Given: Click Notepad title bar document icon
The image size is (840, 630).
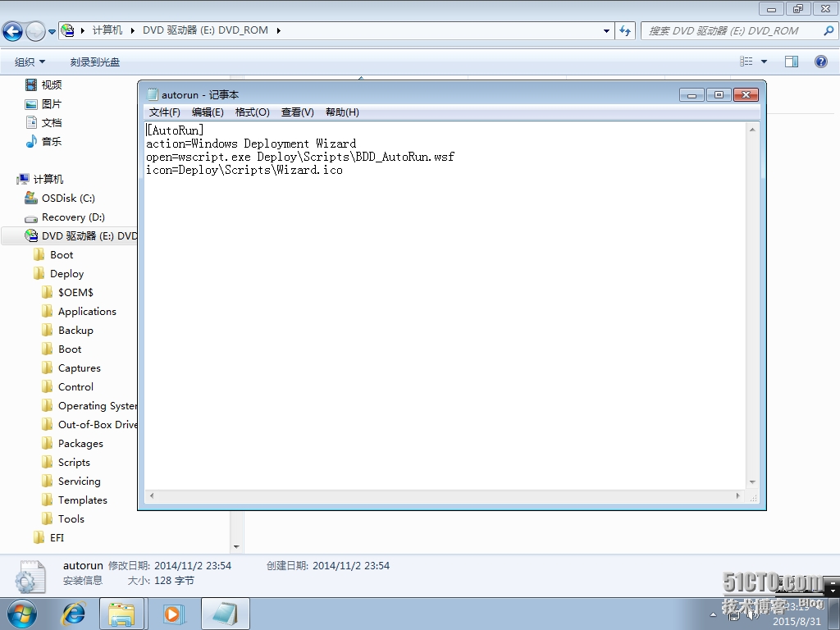Looking at the screenshot, I should point(153,94).
